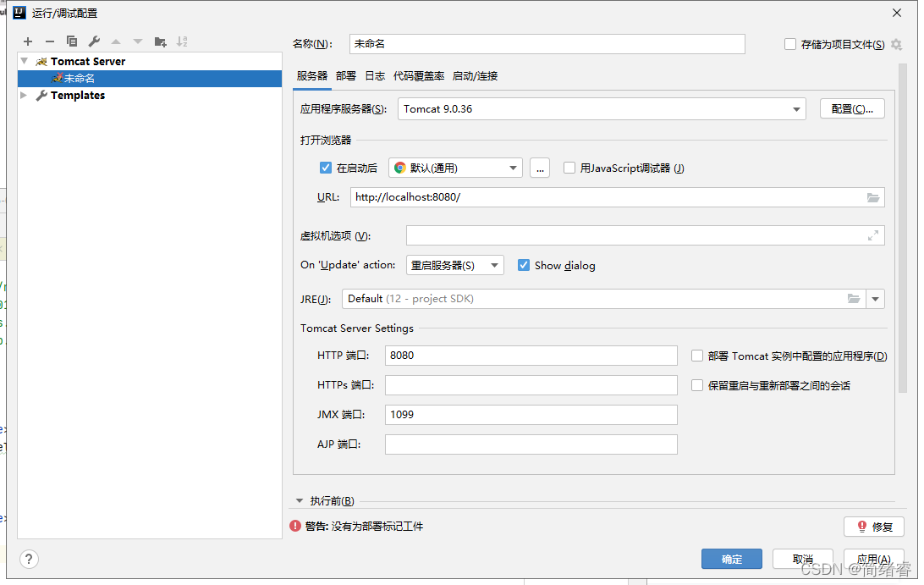Enable 用JavaScript调试器 checkbox
This screenshot has height=585, width=924.
pyautogui.click(x=569, y=168)
